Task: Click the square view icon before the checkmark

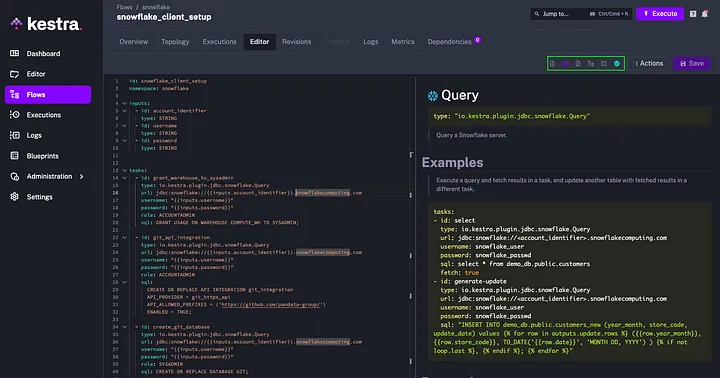Action: coord(604,63)
